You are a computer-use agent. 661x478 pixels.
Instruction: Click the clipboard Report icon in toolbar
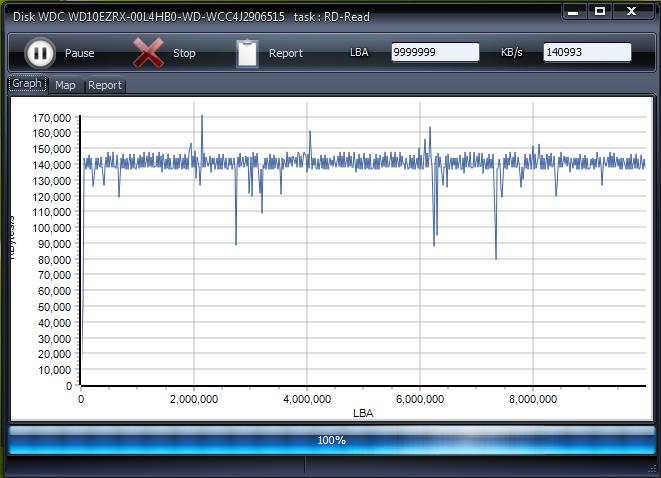tap(247, 53)
